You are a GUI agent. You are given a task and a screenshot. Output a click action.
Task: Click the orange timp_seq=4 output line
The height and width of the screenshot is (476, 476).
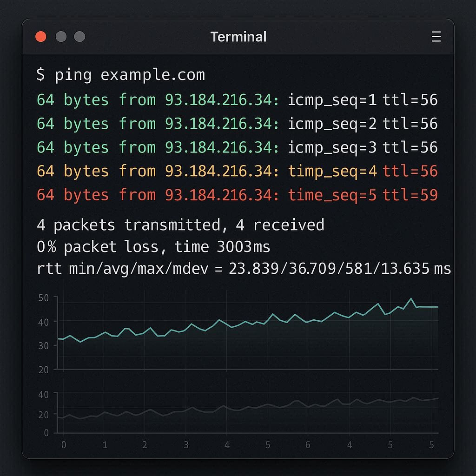click(237, 171)
